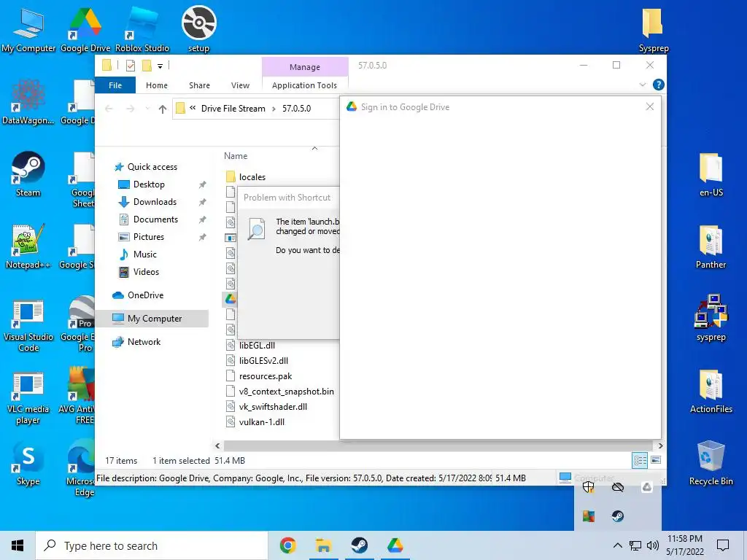Switch to the Share ribbon tab
Screen dimensions: 747x560
point(199,85)
